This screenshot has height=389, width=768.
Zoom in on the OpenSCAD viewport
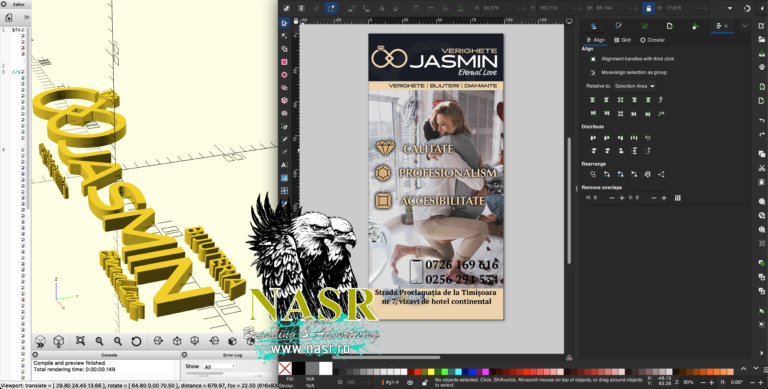click(99, 341)
